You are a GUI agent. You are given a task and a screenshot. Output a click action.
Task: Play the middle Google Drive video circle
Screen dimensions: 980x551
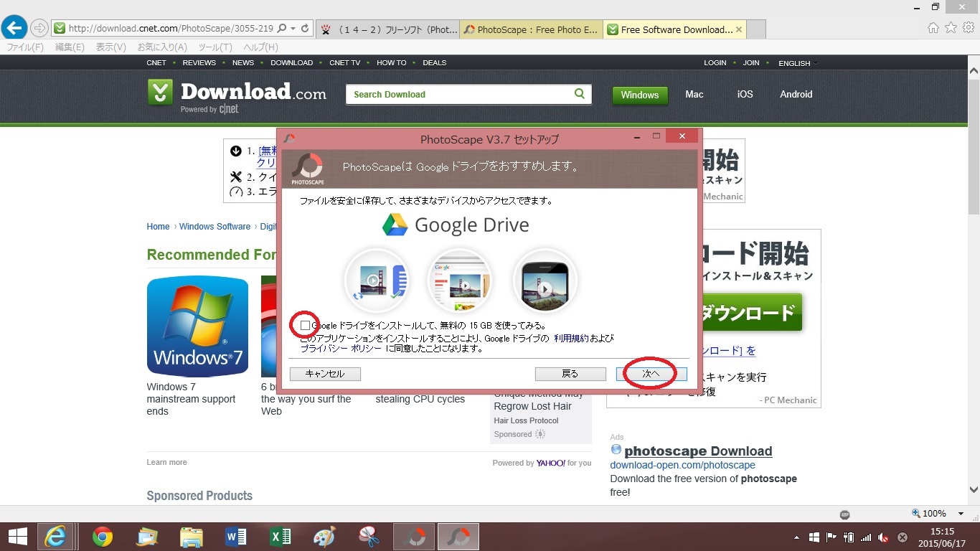[460, 281]
